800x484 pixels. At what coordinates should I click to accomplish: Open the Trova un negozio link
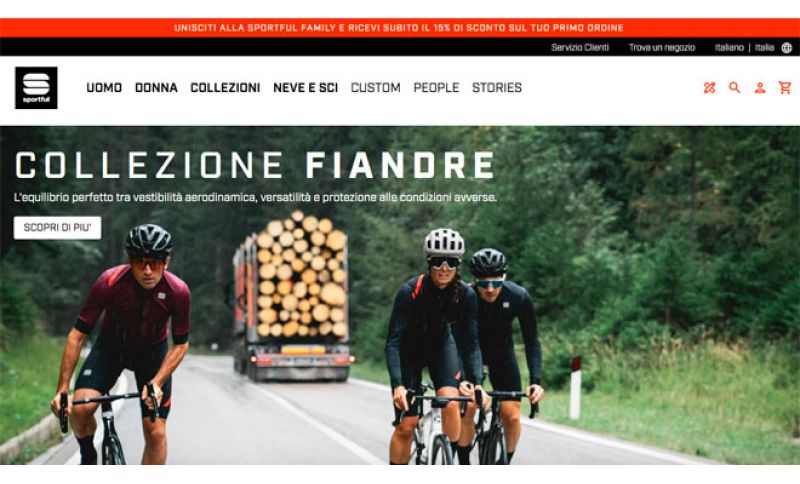(662, 47)
